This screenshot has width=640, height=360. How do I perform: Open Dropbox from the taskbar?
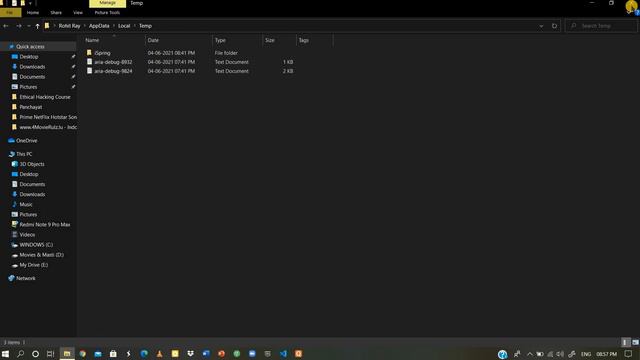coord(190,354)
